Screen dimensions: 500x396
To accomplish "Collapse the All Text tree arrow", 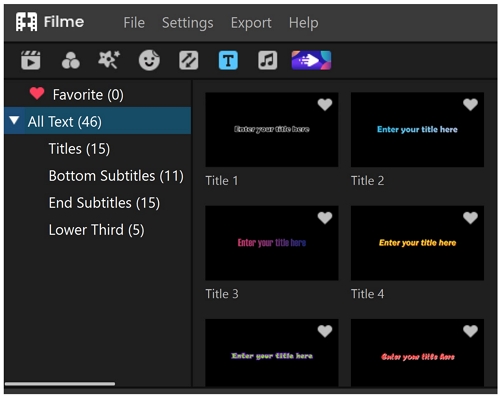I will click(14, 120).
